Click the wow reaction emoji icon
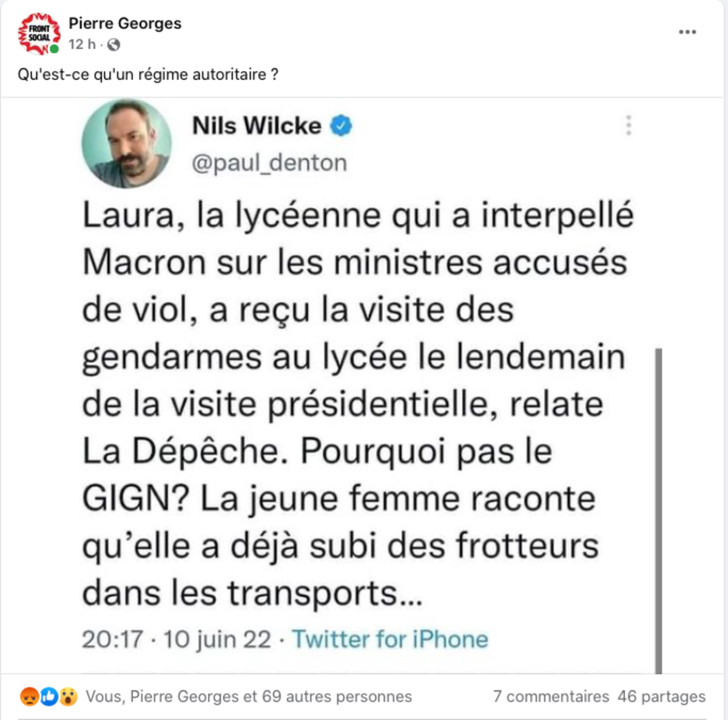The image size is (728, 720). coord(68,696)
